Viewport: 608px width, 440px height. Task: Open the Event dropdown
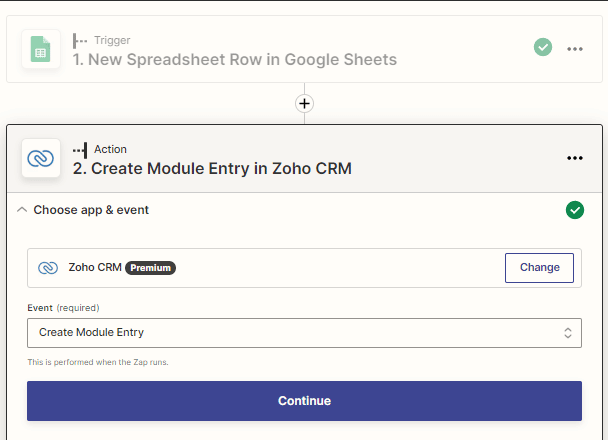point(304,333)
